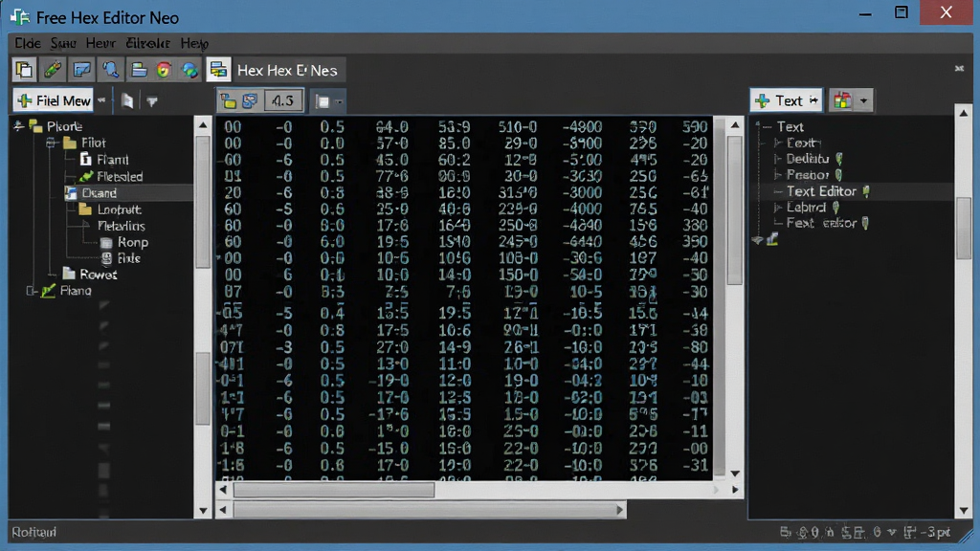Click the right panel scroll-up arrow
The image size is (980, 551).
point(963,113)
